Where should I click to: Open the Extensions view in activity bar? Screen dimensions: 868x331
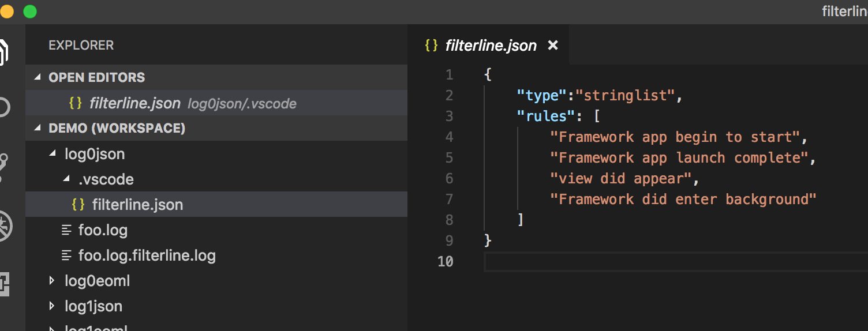tap(5, 283)
